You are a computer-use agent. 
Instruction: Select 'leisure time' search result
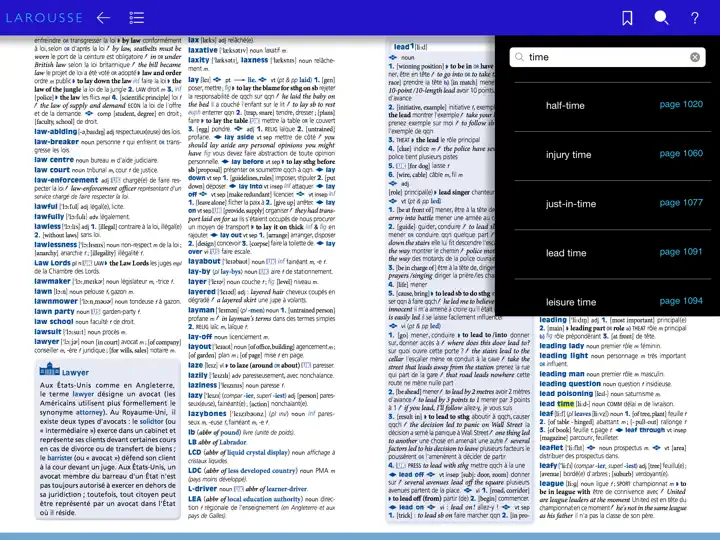point(571,302)
